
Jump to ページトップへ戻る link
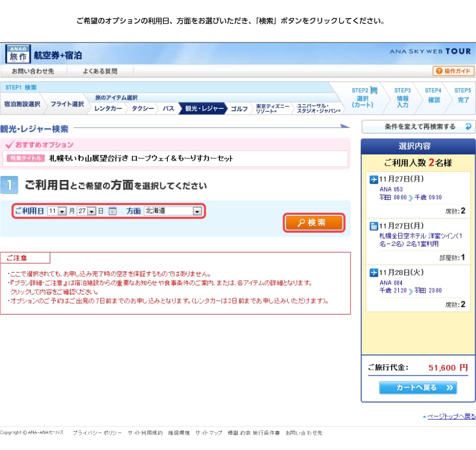pos(450,417)
